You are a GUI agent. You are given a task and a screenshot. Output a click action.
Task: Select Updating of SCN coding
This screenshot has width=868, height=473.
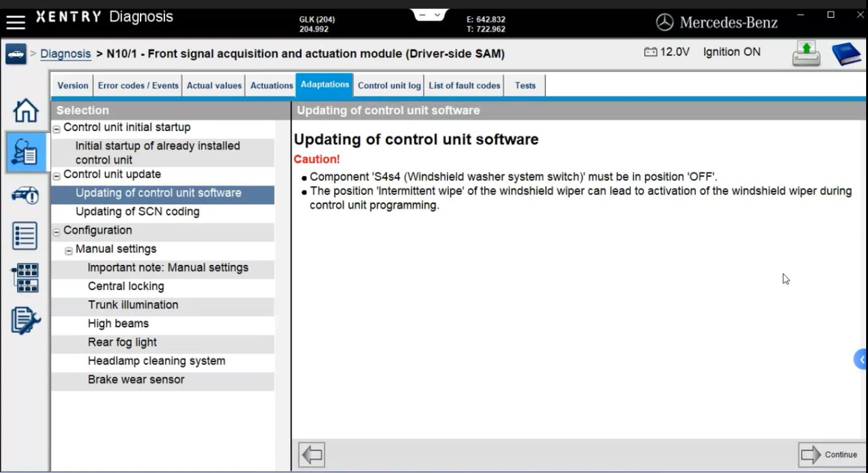(163, 212)
